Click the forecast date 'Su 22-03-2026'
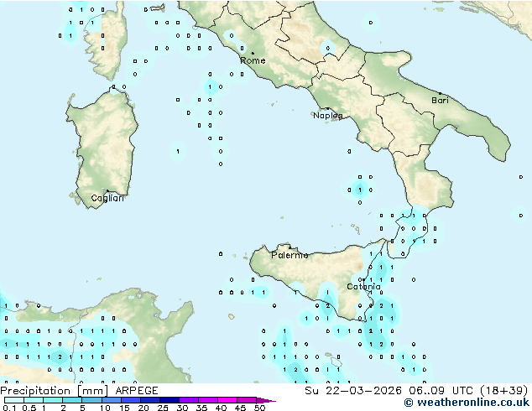Image resolution: width=532 pixels, height=411 pixels. (x=353, y=390)
